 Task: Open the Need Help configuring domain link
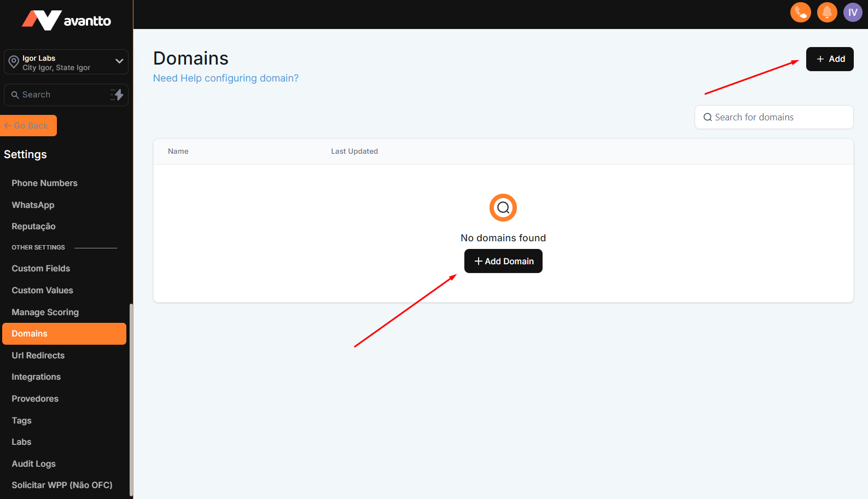225,78
